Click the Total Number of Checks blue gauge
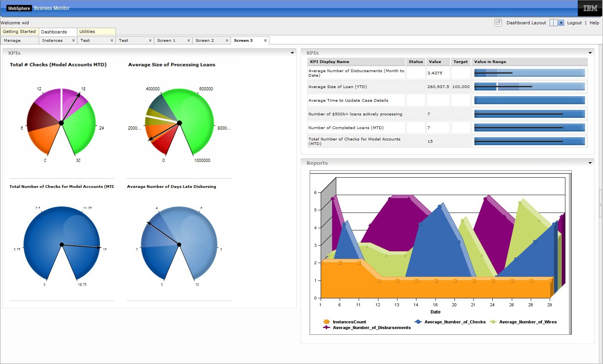The image size is (603, 364). click(x=62, y=244)
